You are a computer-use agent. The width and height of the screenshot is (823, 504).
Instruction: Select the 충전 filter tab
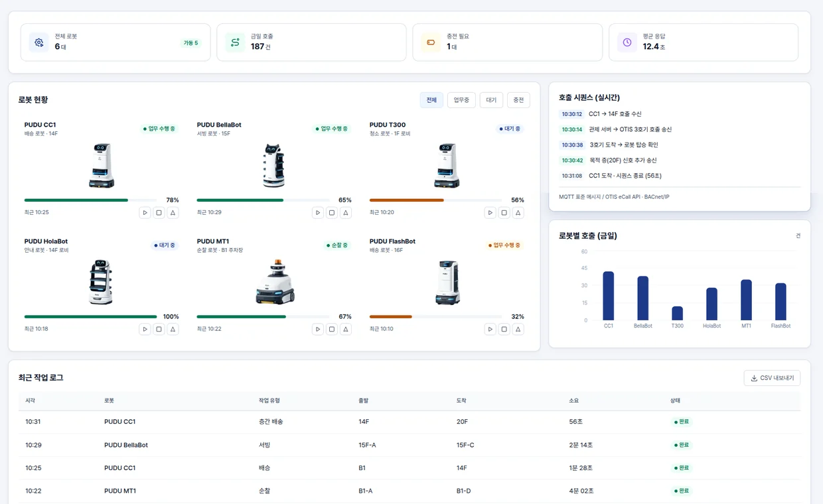tap(518, 100)
